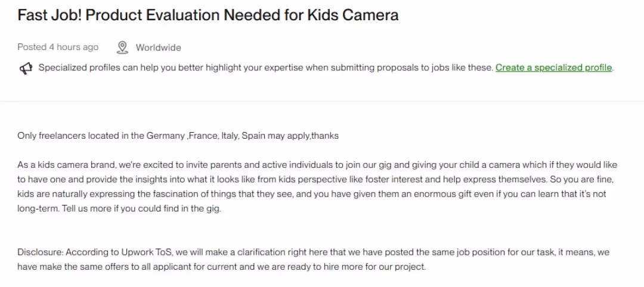Click the line starting As a kids camera brand
644x287 pixels.
point(317,165)
